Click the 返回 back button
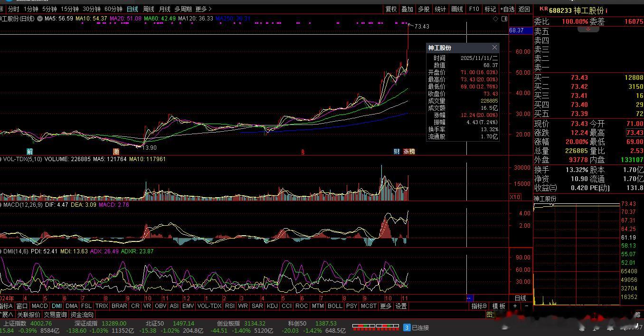644x336 pixels. click(x=524, y=9)
